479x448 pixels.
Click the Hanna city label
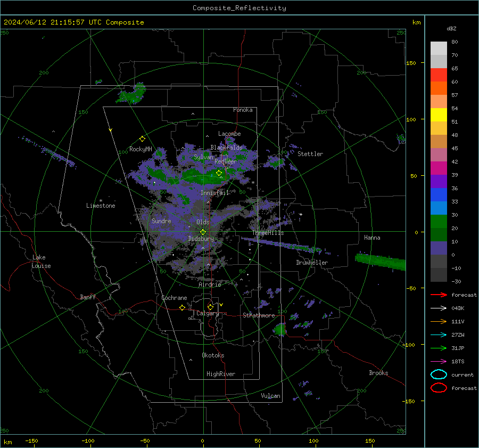pos(372,238)
